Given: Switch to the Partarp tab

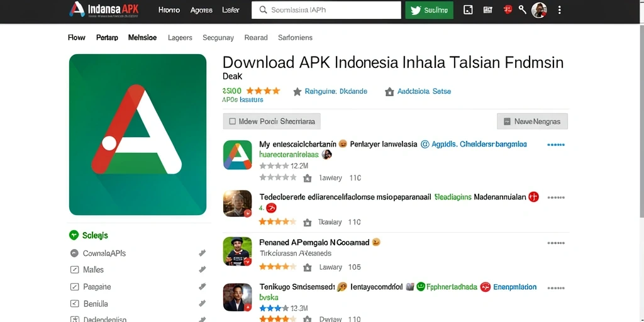Looking at the screenshot, I should pos(107,37).
